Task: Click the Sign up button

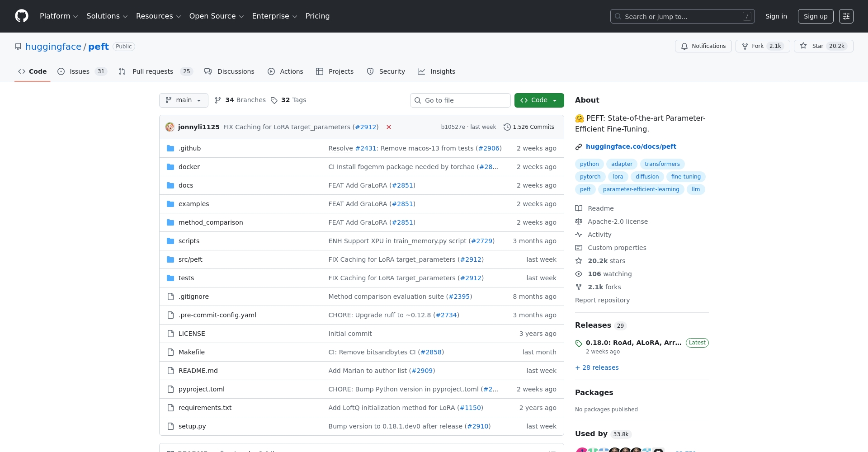Action: [815, 16]
